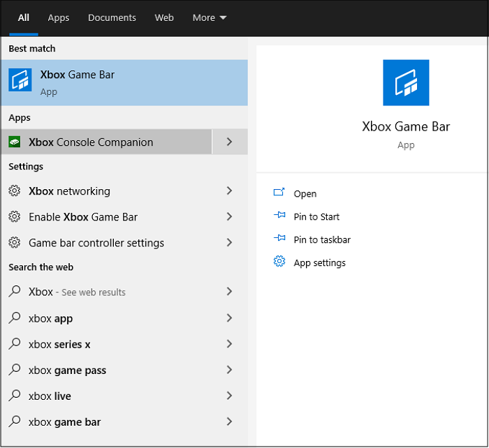Select xbox game bar web suggestion
489x448 pixels.
coord(64,421)
